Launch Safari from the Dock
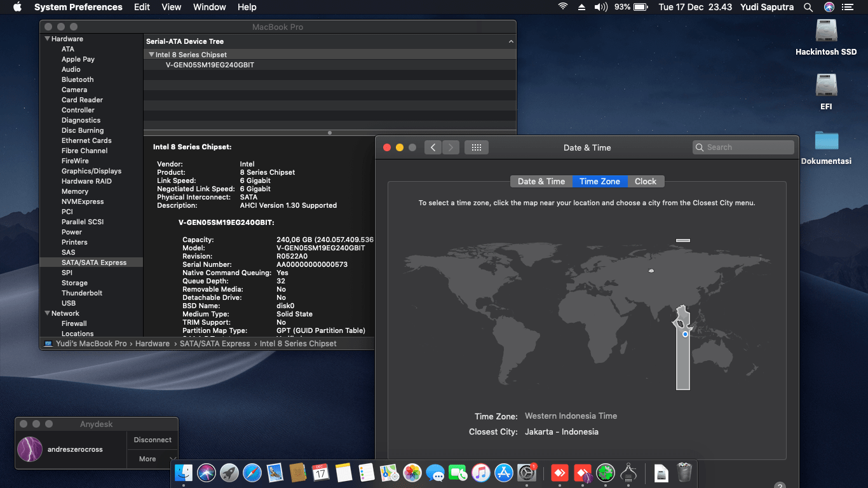Image resolution: width=868 pixels, height=488 pixels. pos(252,473)
